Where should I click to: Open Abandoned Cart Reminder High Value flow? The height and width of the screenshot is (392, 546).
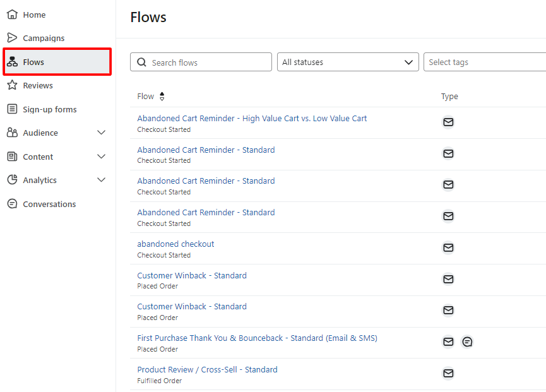pyautogui.click(x=252, y=119)
